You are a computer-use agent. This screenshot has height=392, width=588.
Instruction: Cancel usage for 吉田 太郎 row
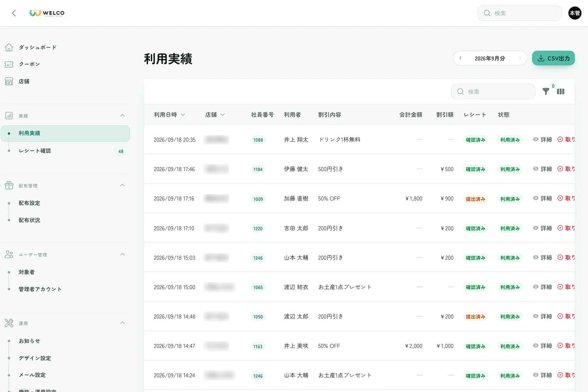tap(566, 228)
